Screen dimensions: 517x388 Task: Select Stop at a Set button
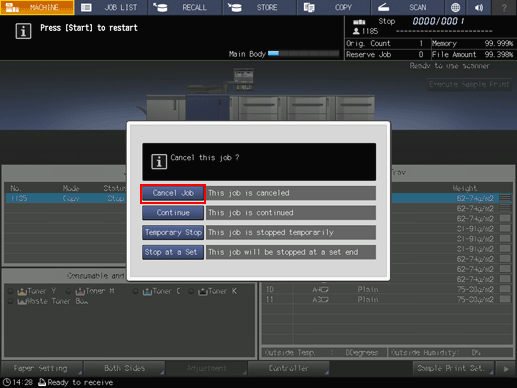coord(173,252)
